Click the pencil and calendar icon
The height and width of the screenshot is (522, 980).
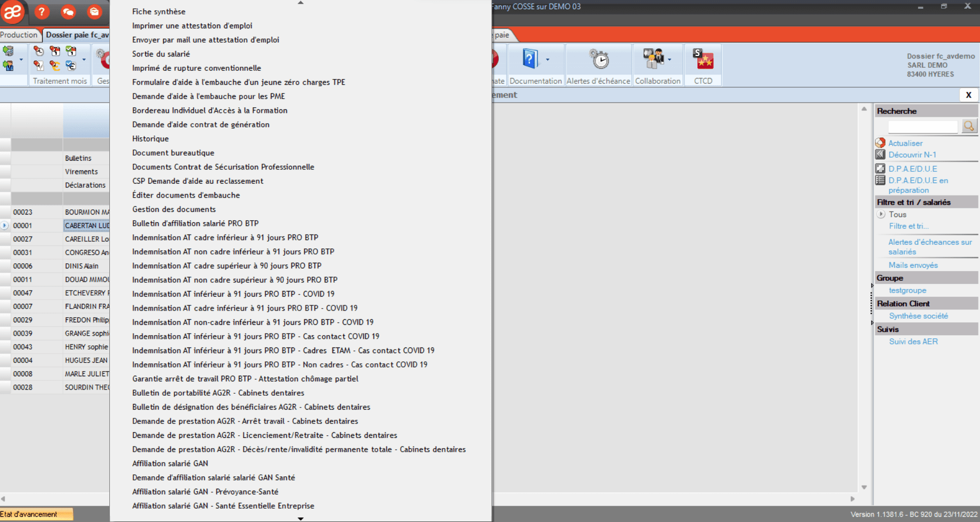pos(55,51)
